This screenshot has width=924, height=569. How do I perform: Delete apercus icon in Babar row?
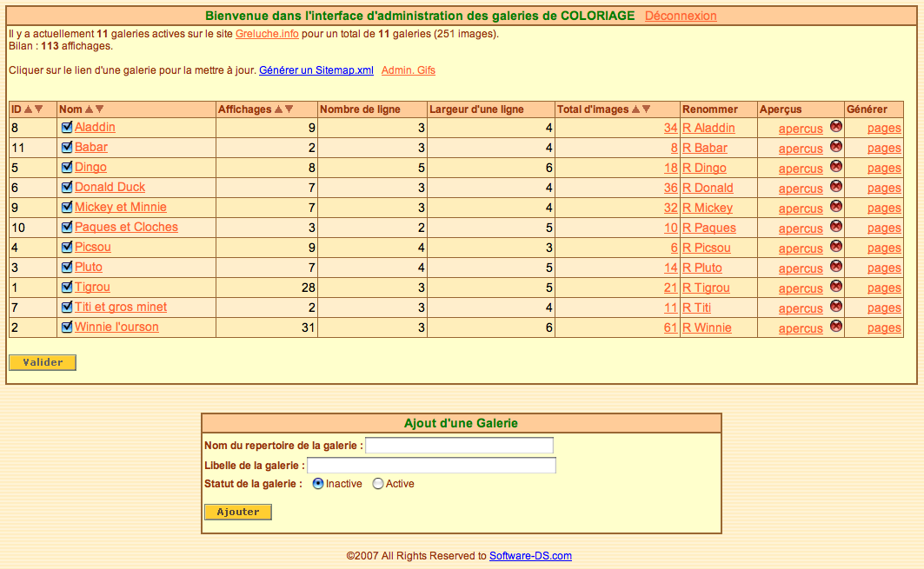(x=835, y=146)
